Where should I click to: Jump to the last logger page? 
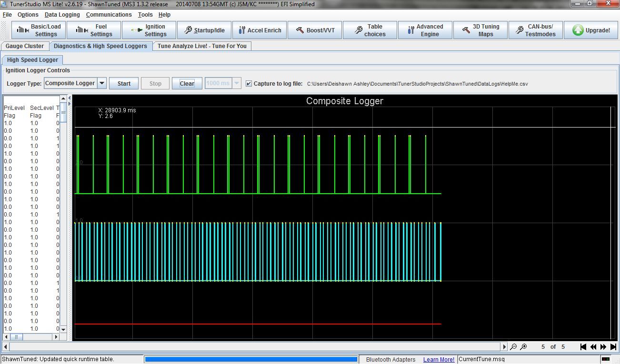[x=613, y=347]
